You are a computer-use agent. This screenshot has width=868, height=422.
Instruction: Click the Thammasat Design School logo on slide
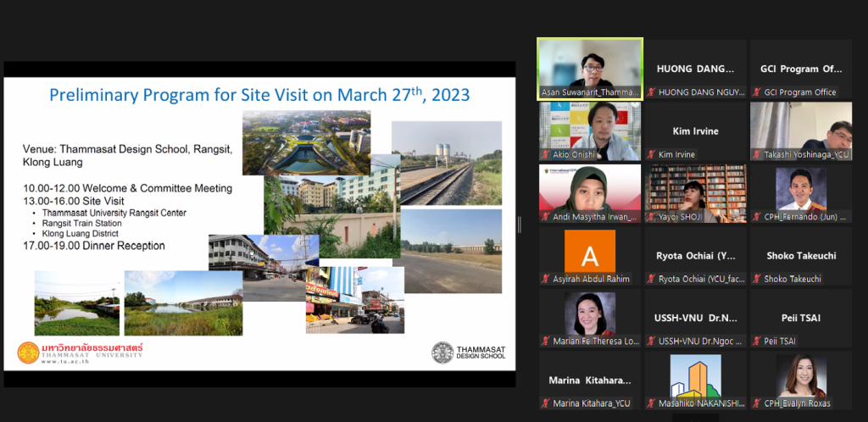click(468, 353)
